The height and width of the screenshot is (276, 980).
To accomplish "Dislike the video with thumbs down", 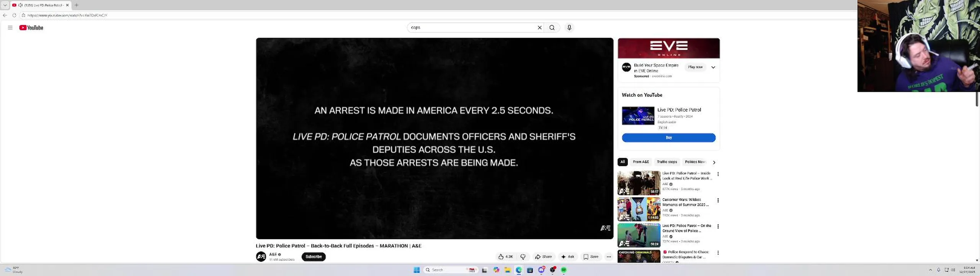I will pos(523,257).
